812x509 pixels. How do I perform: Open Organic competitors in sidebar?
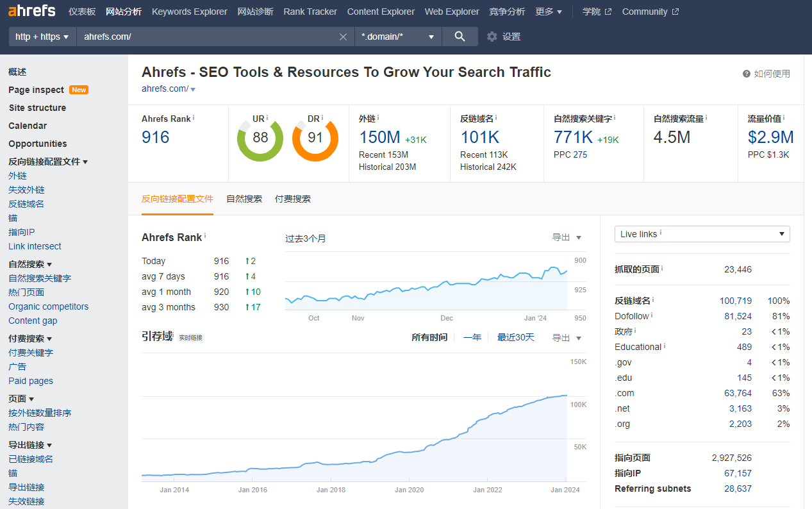[49, 306]
